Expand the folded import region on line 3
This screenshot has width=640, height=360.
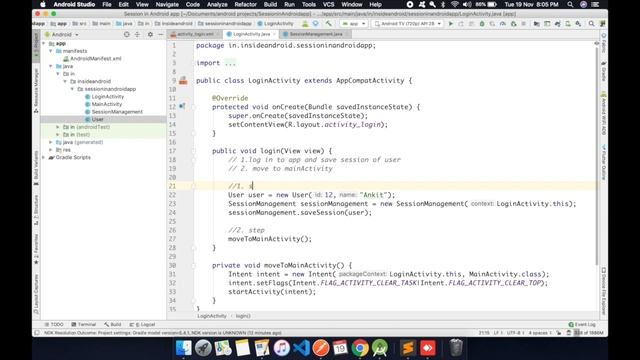pyautogui.click(x=230, y=63)
